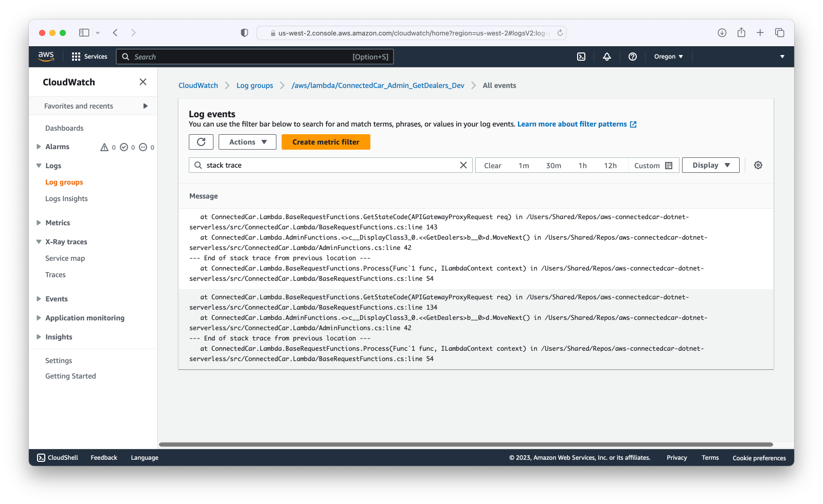Screen dimensions: 823x504
Task: Open the help question mark menu
Action: pos(633,57)
